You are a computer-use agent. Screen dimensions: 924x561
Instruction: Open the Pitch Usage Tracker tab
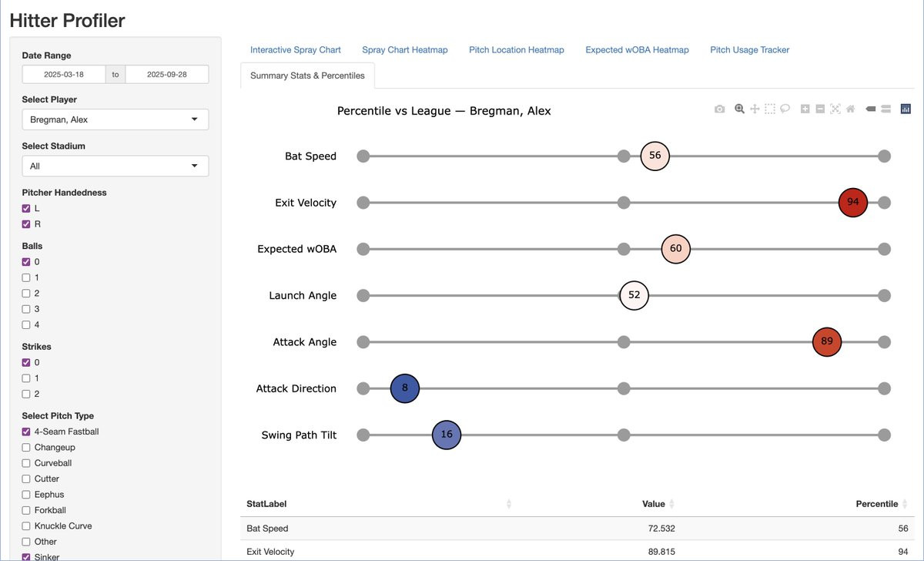point(750,50)
